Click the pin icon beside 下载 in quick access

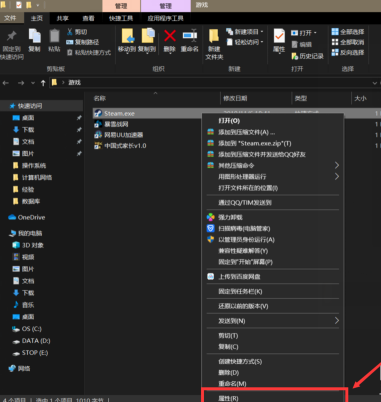79,130
